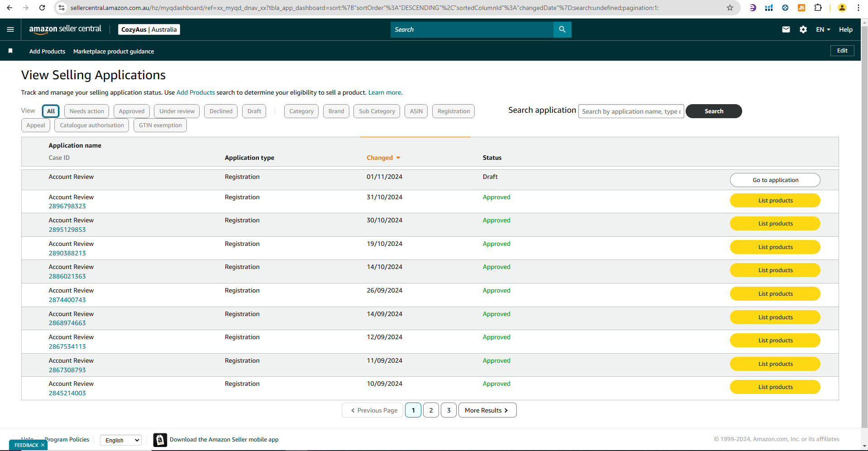Click in the top Search field
This screenshot has height=451, width=868.
[x=472, y=29]
